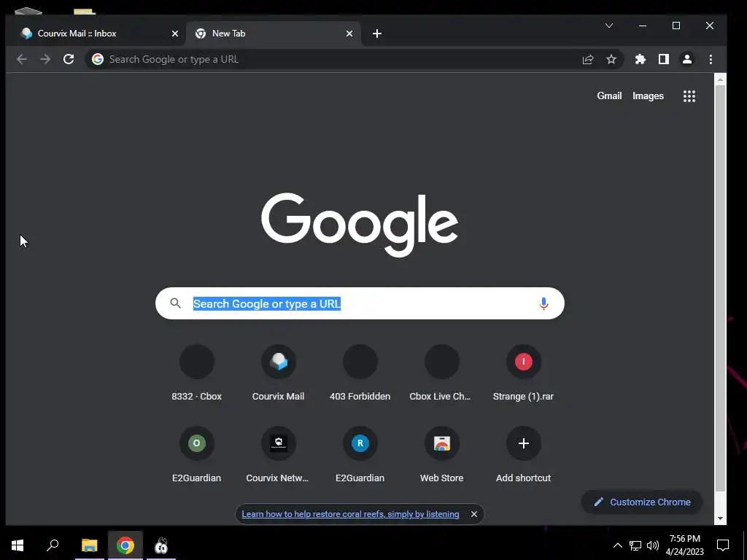Click Chrome icon in the taskbar
747x560 pixels.
click(x=125, y=545)
